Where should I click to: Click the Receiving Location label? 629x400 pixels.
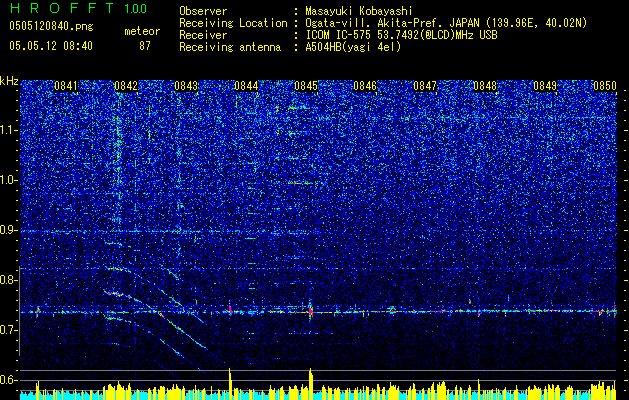[233, 23]
